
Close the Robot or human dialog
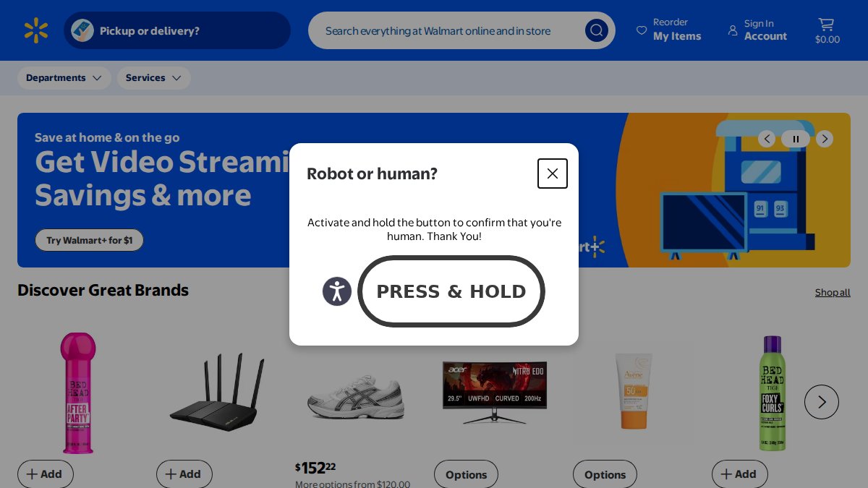click(553, 174)
